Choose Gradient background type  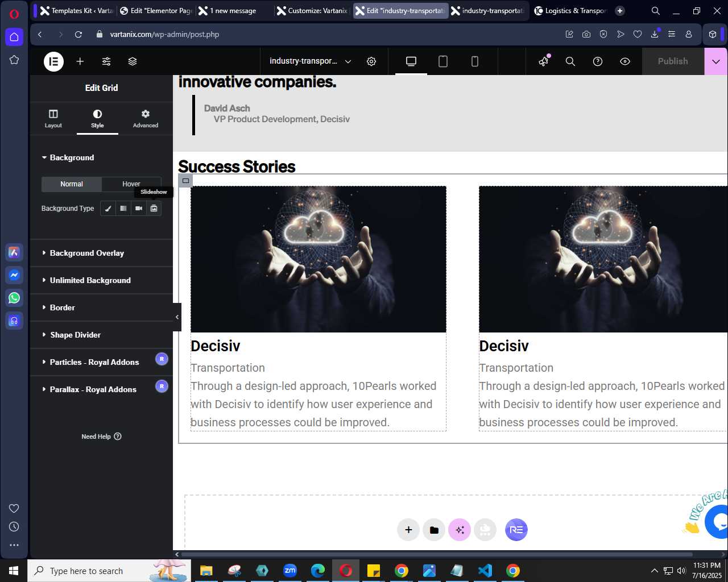coord(123,209)
